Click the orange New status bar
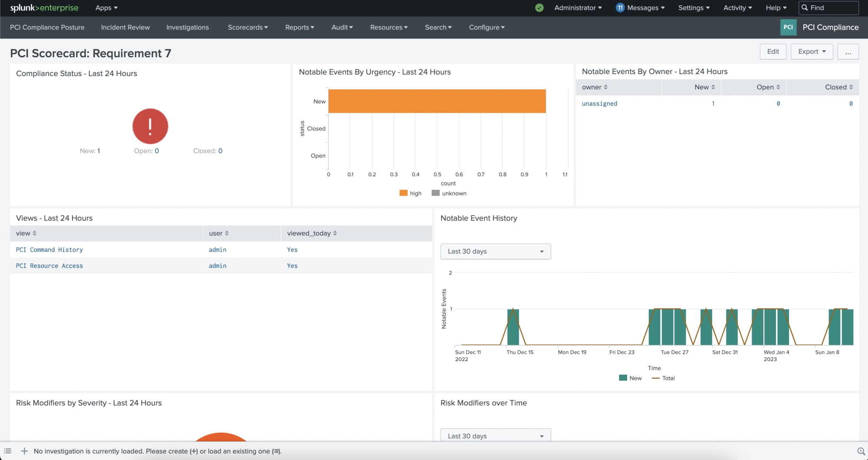Image resolution: width=868 pixels, height=460 pixels. [437, 101]
